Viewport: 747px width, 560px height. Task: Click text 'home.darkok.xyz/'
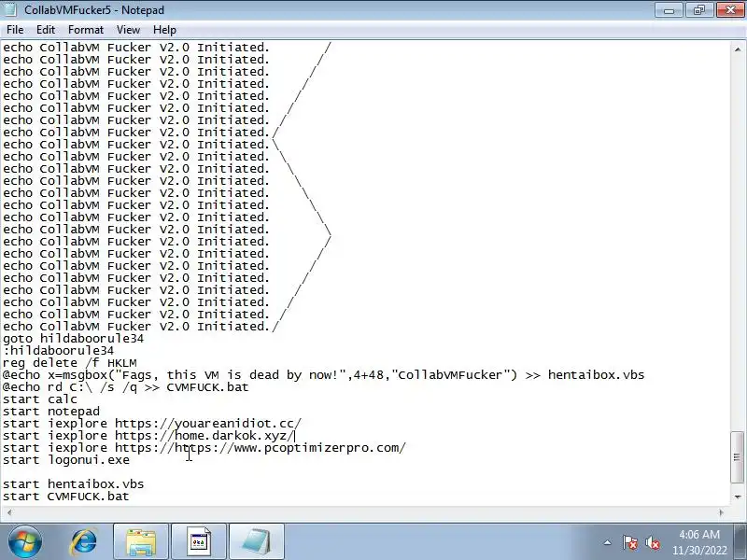[234, 436]
